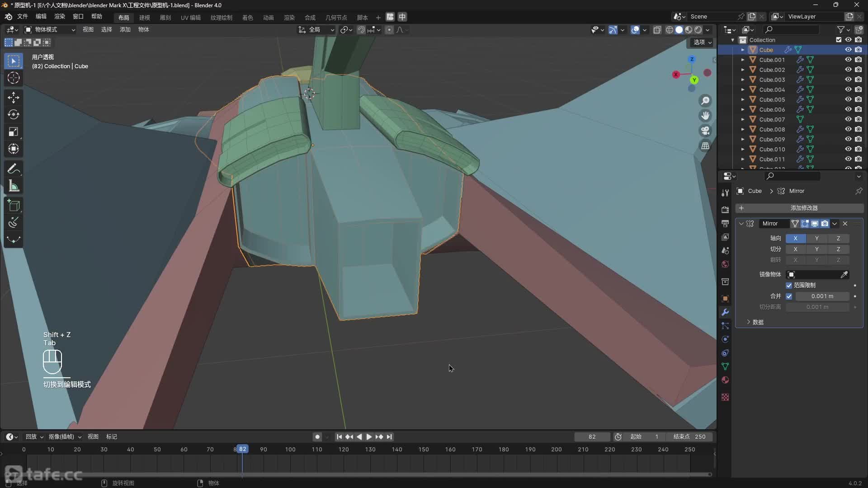
Task: Hide Cube.007 in viewport
Action: pos(848,119)
